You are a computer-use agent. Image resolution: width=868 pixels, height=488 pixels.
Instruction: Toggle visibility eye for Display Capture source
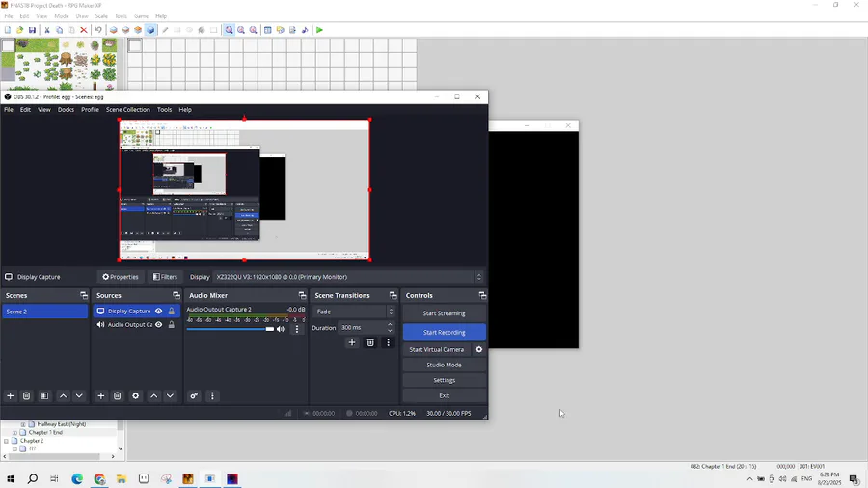[158, 311]
